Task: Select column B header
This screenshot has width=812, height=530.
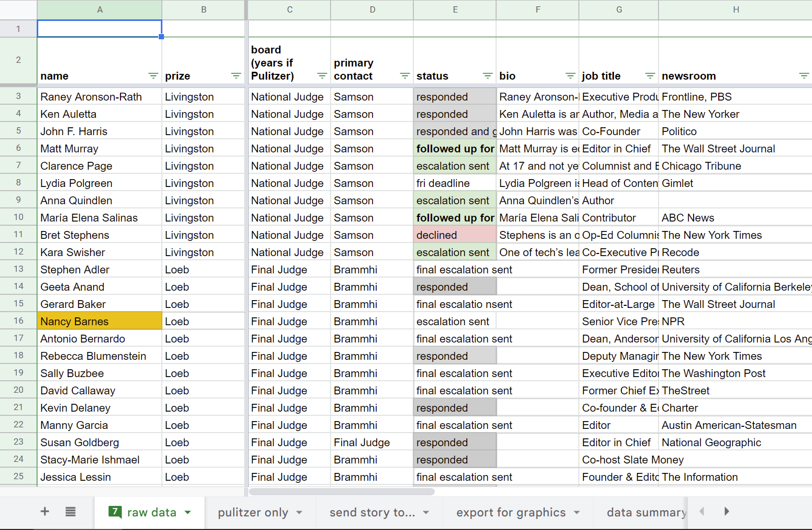Action: tap(203, 9)
